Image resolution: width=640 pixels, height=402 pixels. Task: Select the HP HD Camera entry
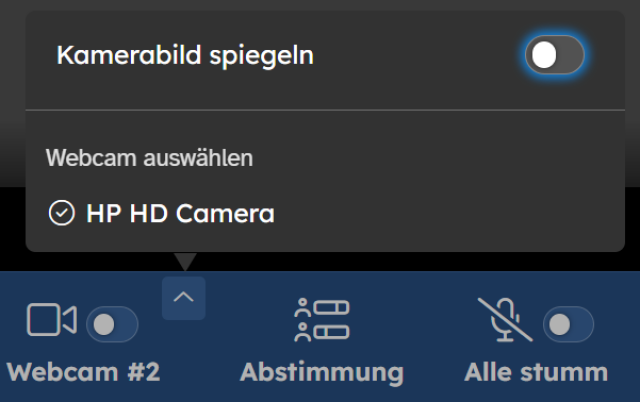[325, 213]
